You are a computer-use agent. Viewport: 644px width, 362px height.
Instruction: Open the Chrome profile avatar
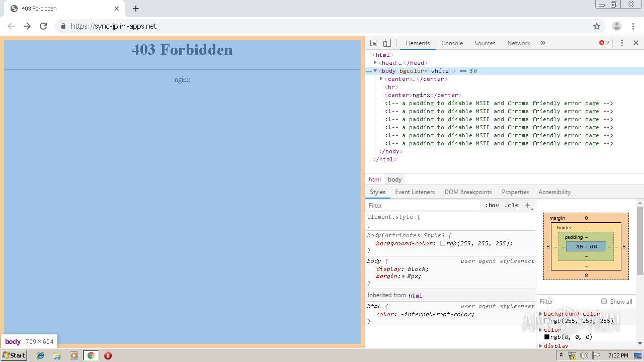(617, 26)
